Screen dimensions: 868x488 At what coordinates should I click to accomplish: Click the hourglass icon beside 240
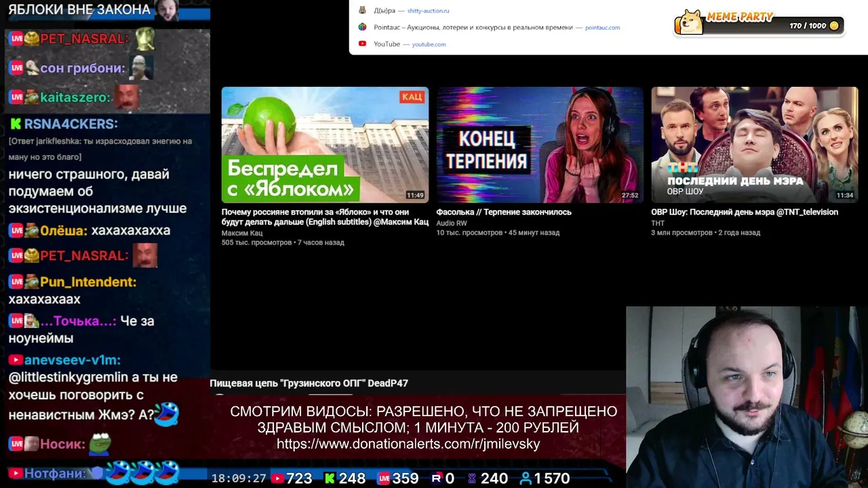coord(472,479)
